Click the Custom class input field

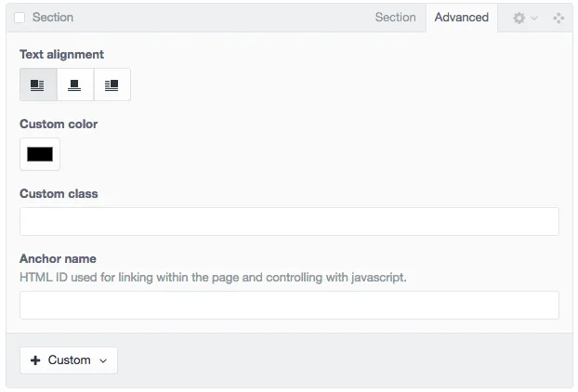tap(289, 221)
